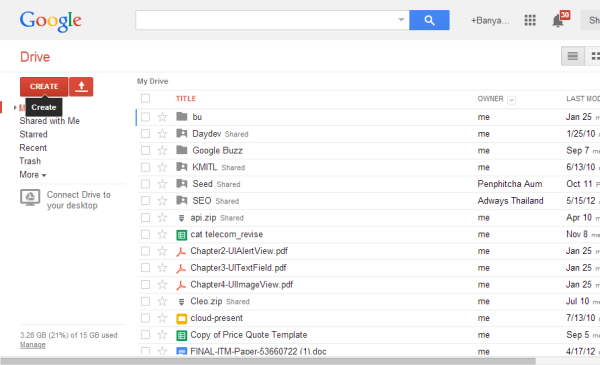Open Copy of Price Quote Template
This screenshot has height=365, width=600.
249,335
